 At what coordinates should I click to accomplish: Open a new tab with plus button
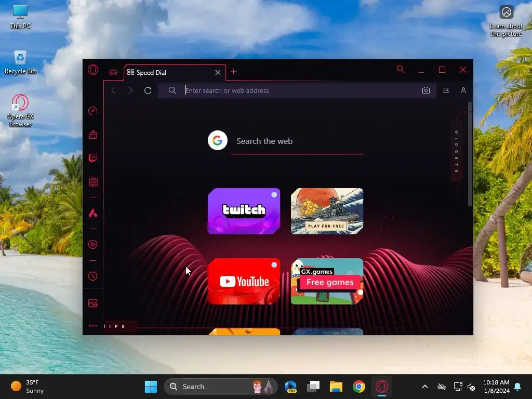[x=233, y=71]
